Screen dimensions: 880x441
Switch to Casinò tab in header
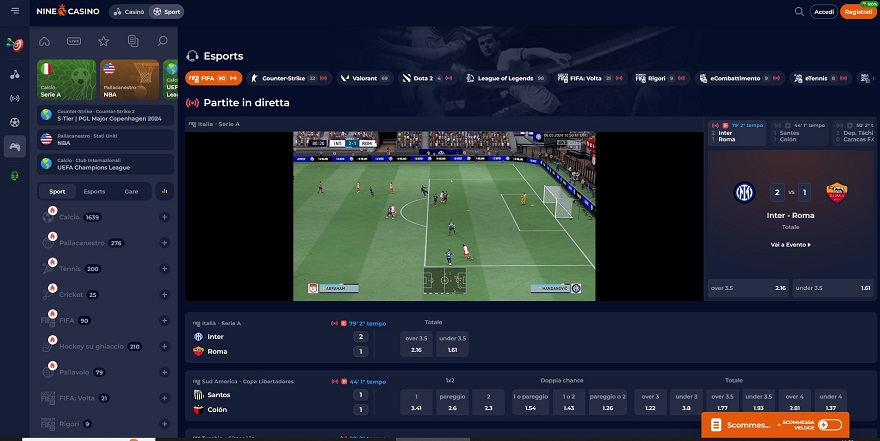tap(129, 11)
